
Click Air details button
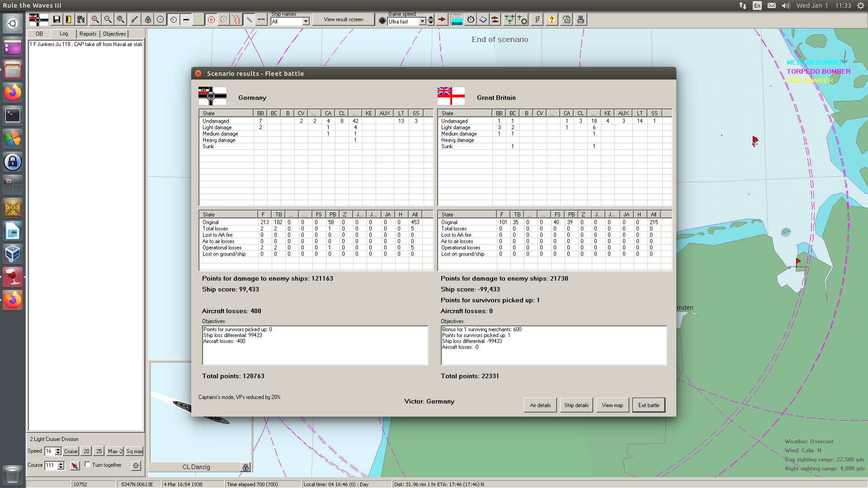coord(540,405)
